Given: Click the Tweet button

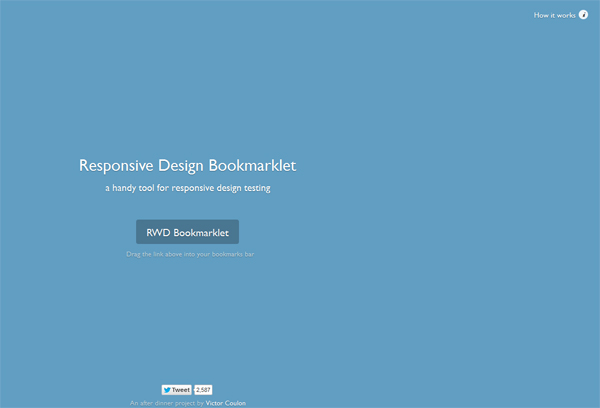Looking at the screenshot, I should pos(176,390).
